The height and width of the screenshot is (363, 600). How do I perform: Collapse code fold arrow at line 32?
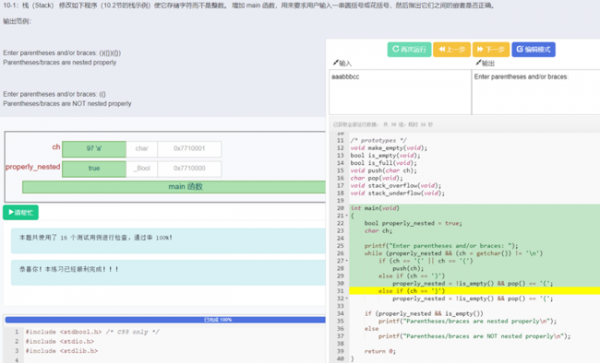pos(347,298)
